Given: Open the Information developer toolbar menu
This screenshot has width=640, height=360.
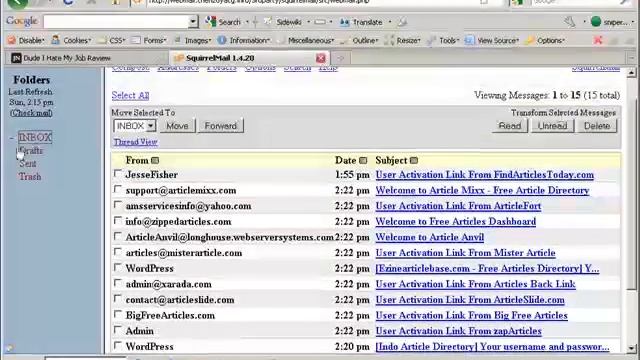Looking at the screenshot, I should click(x=244, y=40).
